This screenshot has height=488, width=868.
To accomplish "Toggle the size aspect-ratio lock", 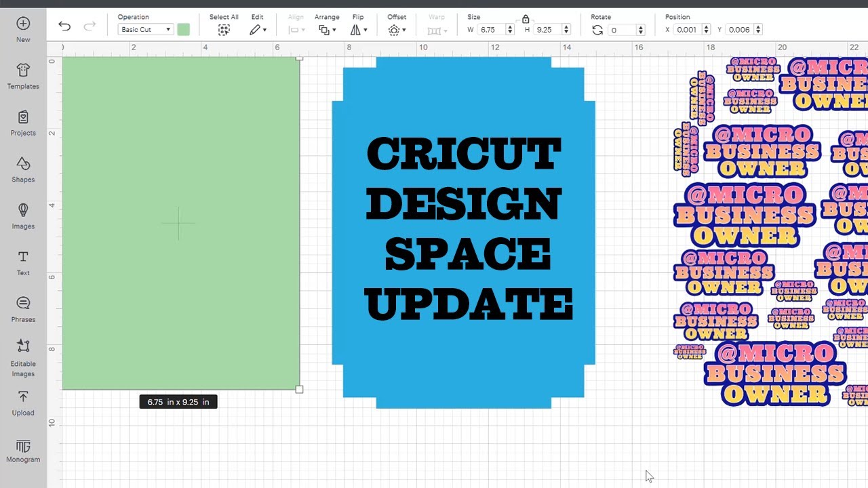I will [x=526, y=20].
